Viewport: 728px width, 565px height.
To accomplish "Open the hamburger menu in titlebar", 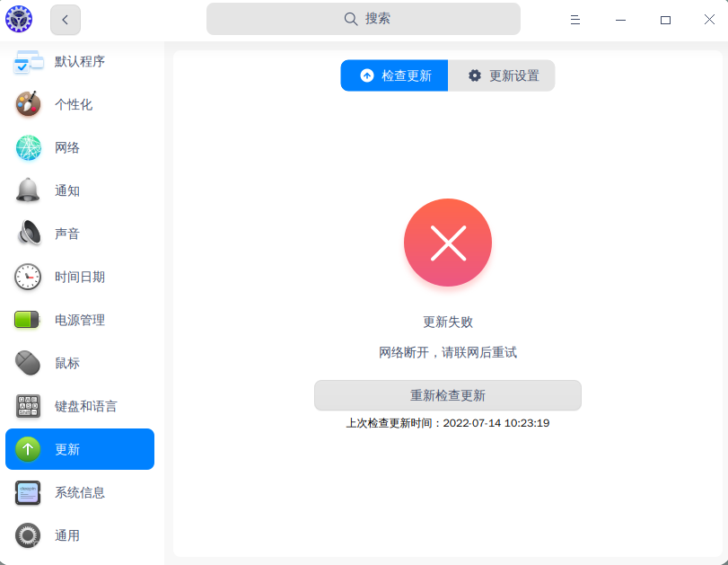I will point(575,19).
